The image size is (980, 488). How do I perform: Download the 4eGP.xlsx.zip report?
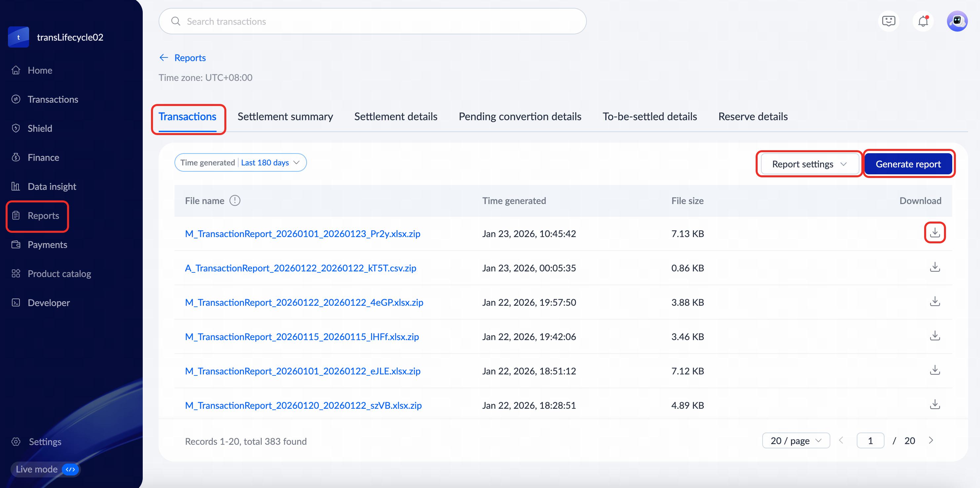coord(934,301)
